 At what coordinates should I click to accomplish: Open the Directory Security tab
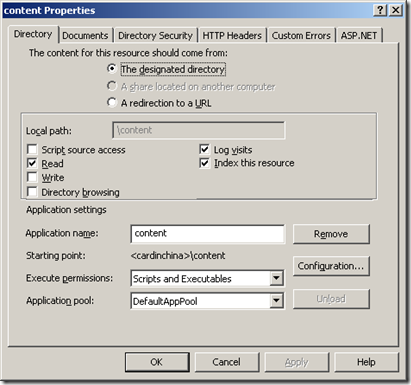155,35
